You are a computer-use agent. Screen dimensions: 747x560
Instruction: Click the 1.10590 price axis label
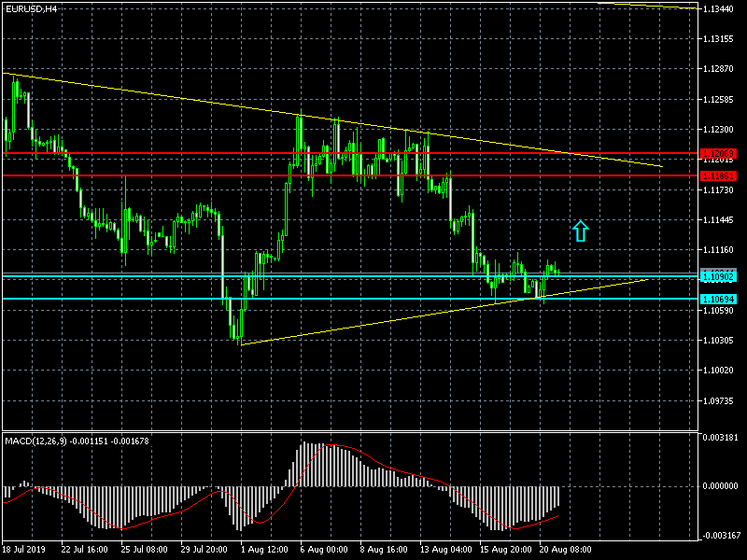[718, 311]
